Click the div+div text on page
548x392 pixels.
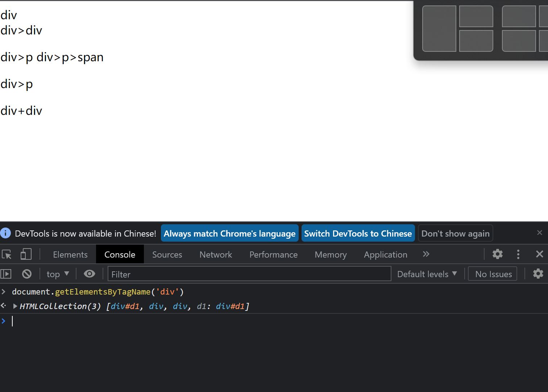pos(21,111)
